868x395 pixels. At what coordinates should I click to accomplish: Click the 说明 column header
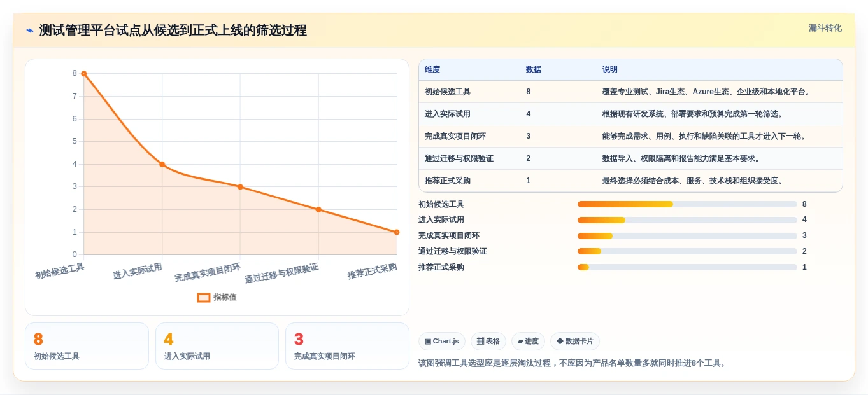coord(609,69)
